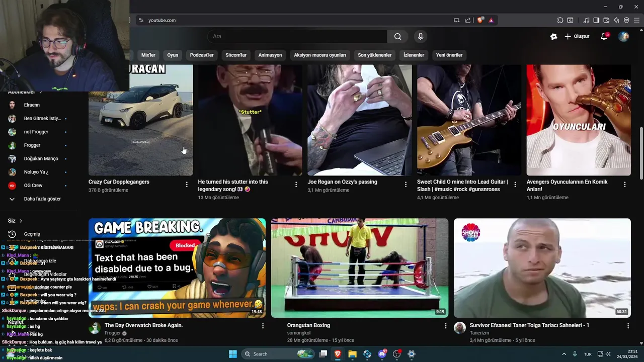Select the Yeni öneriler filter chip
The image size is (644, 362).
[x=449, y=55]
